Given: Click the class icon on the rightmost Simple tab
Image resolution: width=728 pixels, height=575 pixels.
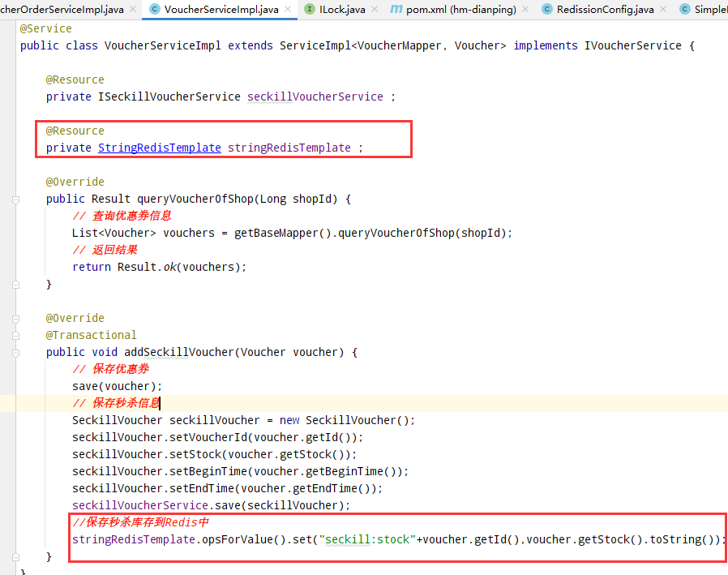Looking at the screenshot, I should coord(685,9).
